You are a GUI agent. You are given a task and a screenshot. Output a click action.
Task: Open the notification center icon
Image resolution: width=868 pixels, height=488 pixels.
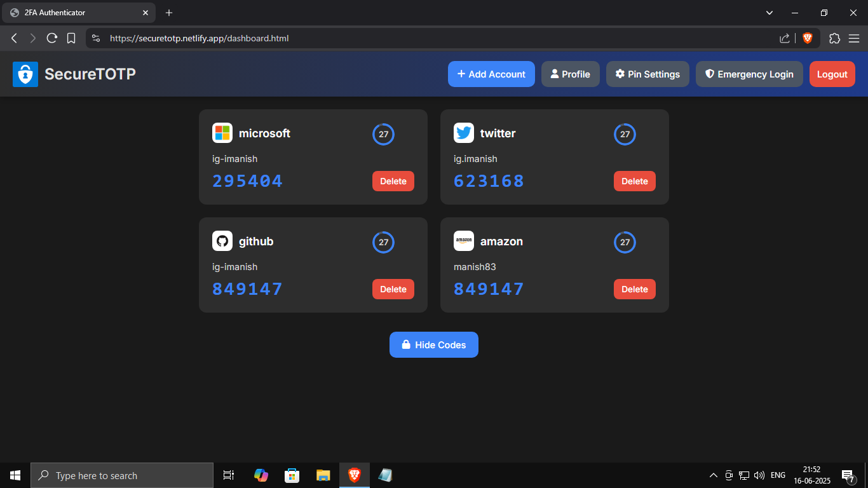[x=848, y=475]
